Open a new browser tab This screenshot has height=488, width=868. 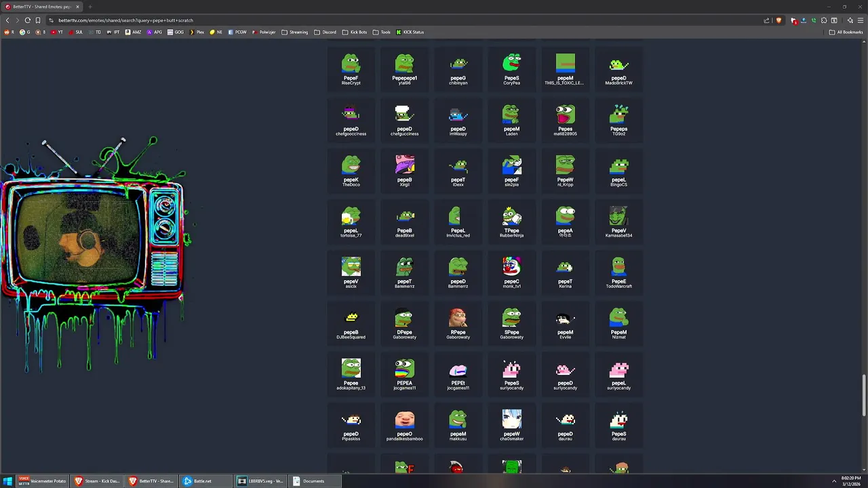90,7
